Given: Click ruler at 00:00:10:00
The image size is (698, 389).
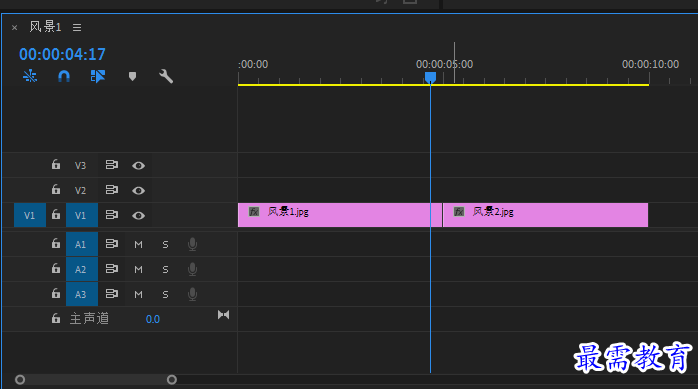Looking at the screenshot, I should pyautogui.click(x=650, y=64).
